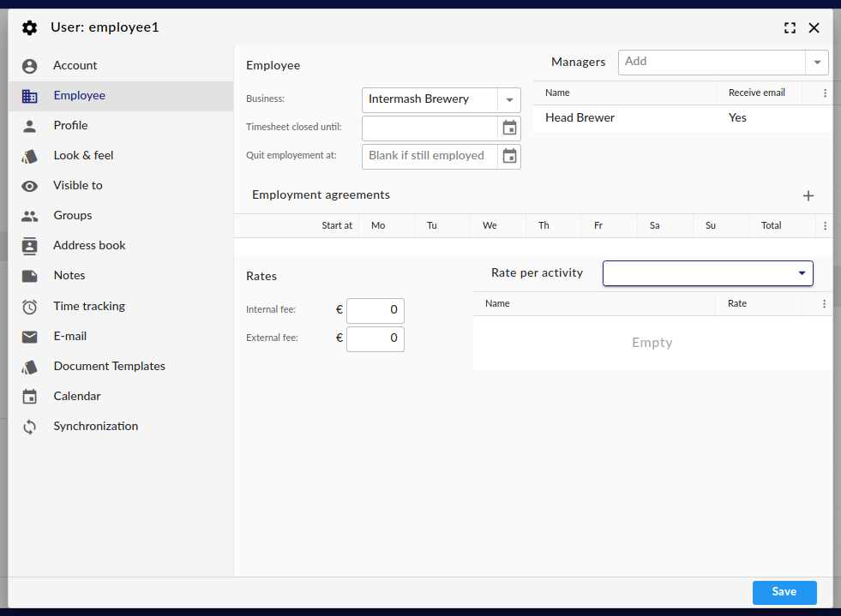Image resolution: width=841 pixels, height=616 pixels.
Task: Click the Yes value under Receive email
Action: [737, 118]
